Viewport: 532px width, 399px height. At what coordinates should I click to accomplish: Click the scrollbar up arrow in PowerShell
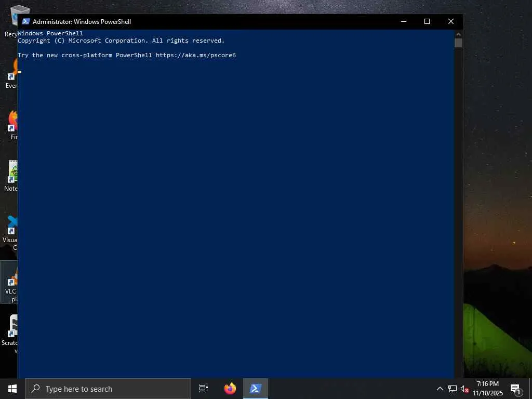click(458, 34)
